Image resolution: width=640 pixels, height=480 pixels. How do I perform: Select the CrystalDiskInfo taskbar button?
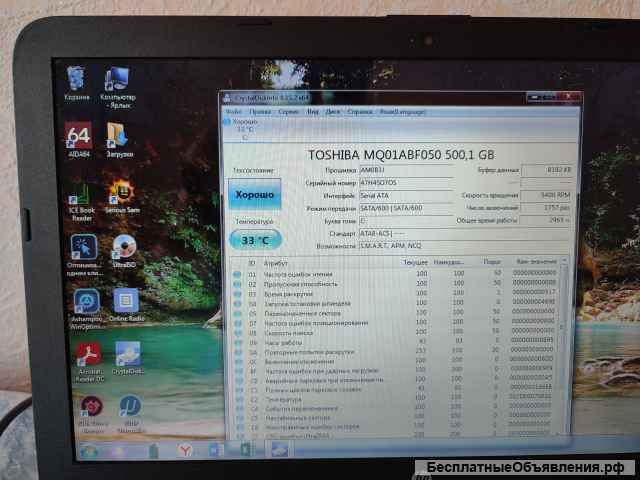click(279, 449)
